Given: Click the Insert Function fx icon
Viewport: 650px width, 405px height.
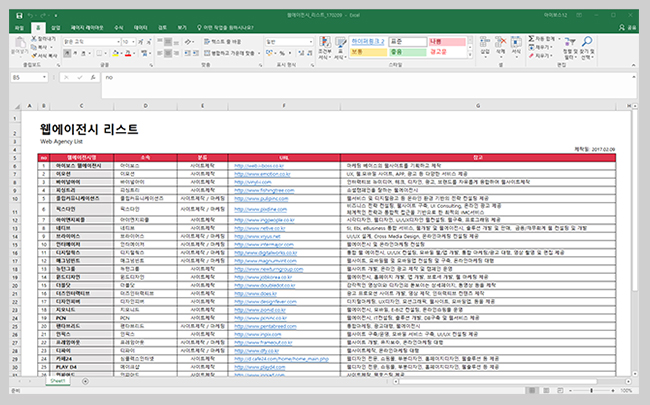Looking at the screenshot, I should click(93, 78).
